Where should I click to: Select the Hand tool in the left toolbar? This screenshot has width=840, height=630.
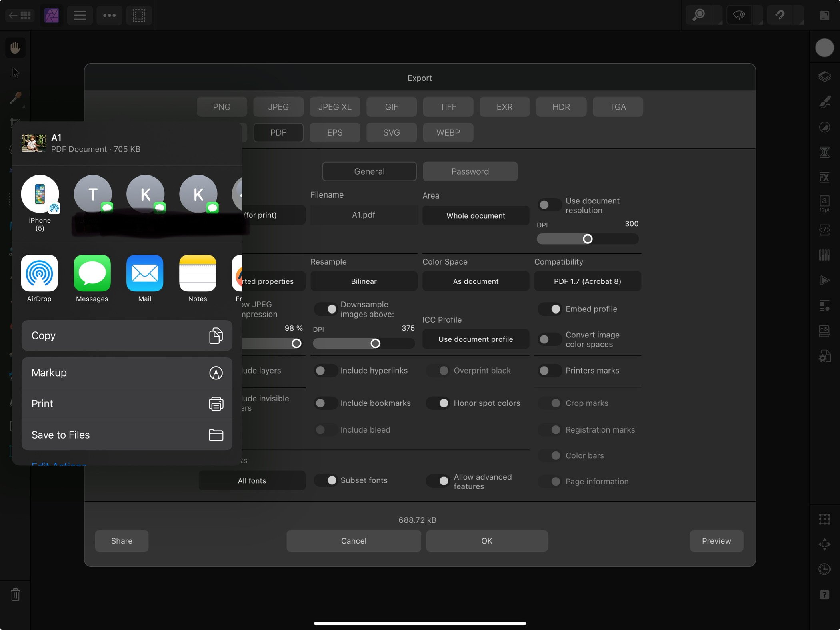tap(15, 47)
